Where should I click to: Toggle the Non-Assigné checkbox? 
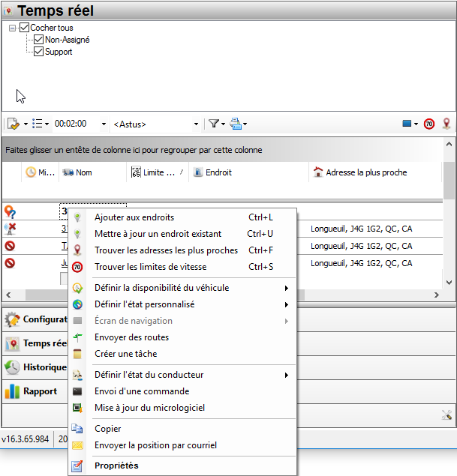39,40
